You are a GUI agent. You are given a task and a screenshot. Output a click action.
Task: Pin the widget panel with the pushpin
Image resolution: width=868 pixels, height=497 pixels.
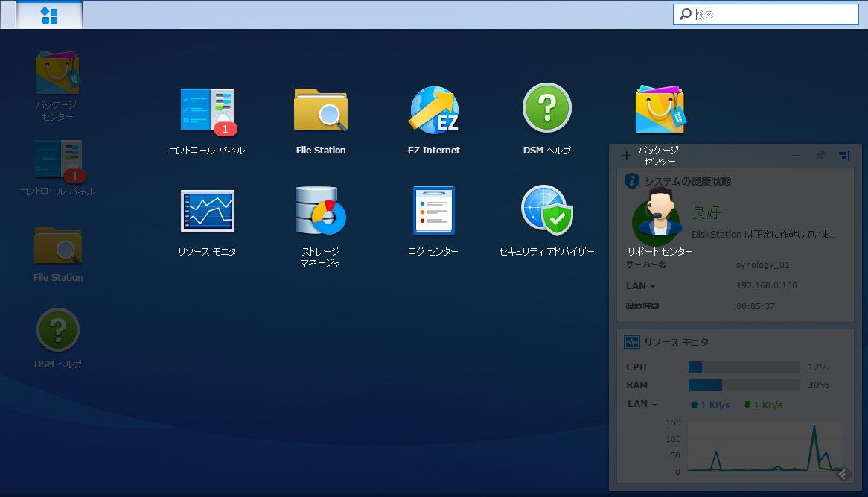click(820, 156)
